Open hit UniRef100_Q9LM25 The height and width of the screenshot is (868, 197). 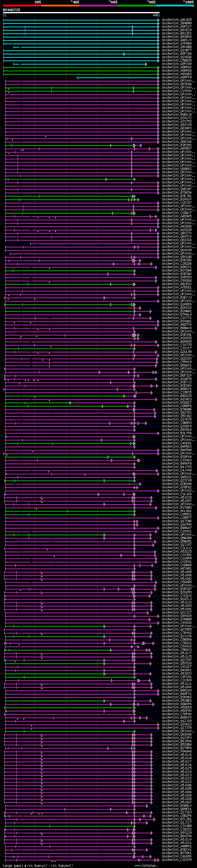point(177,20)
